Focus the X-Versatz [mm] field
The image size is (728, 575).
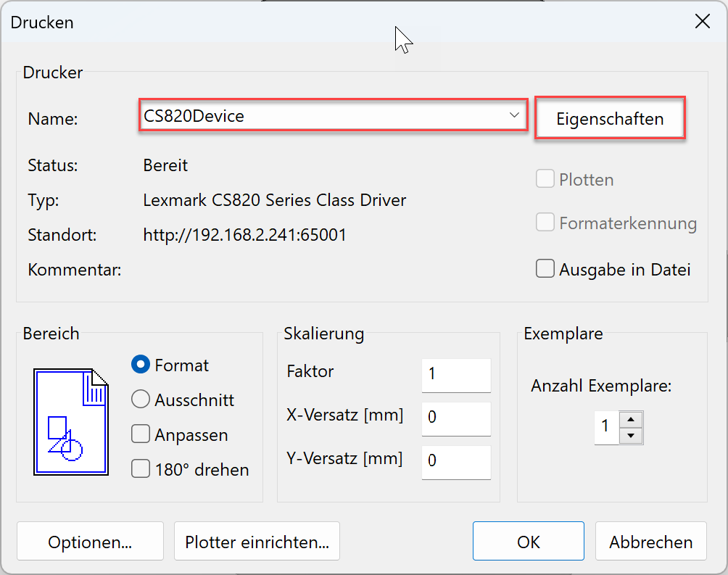(455, 418)
